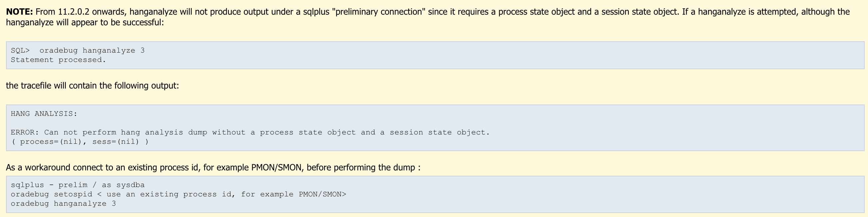Click "hanganalyze will appear to be successful:" text
Image resolution: width=868 pixels, height=217 pixels.
(x=85, y=23)
